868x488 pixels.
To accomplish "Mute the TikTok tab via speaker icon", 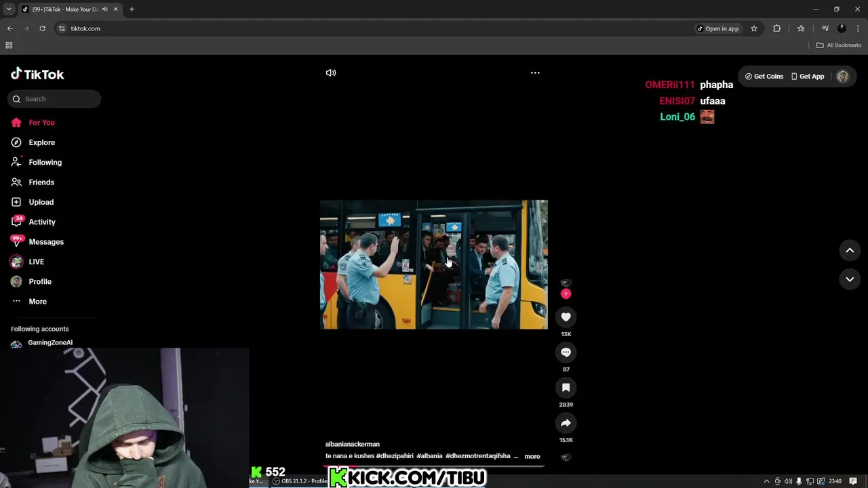I will tap(104, 9).
